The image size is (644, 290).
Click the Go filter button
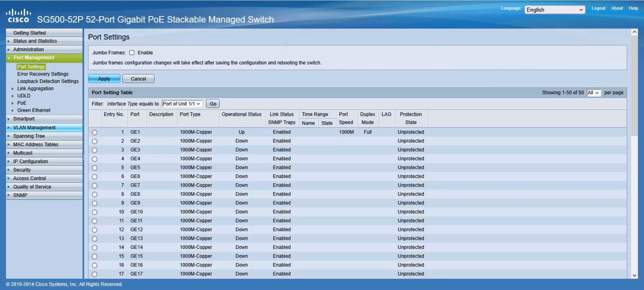point(213,104)
